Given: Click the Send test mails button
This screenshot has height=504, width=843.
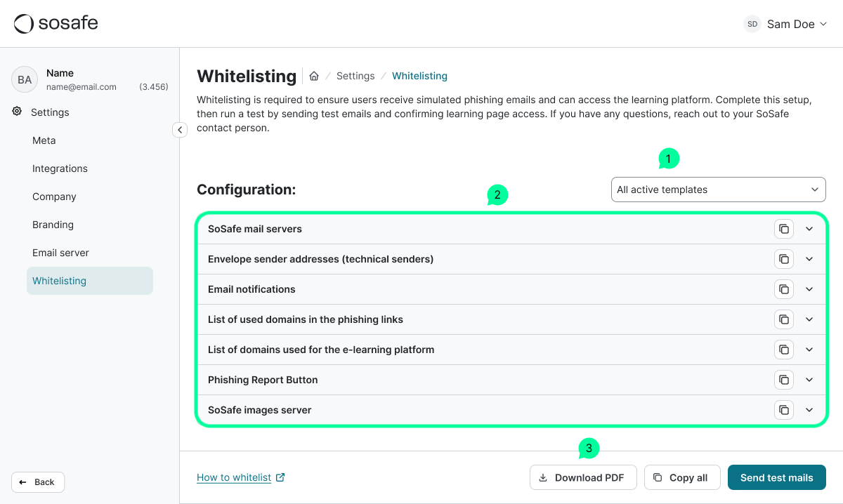Looking at the screenshot, I should (x=776, y=477).
